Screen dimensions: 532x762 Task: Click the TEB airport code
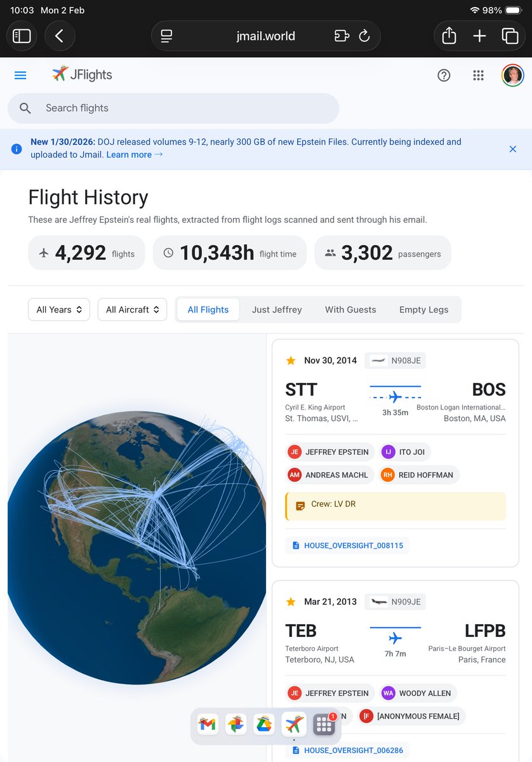(301, 631)
